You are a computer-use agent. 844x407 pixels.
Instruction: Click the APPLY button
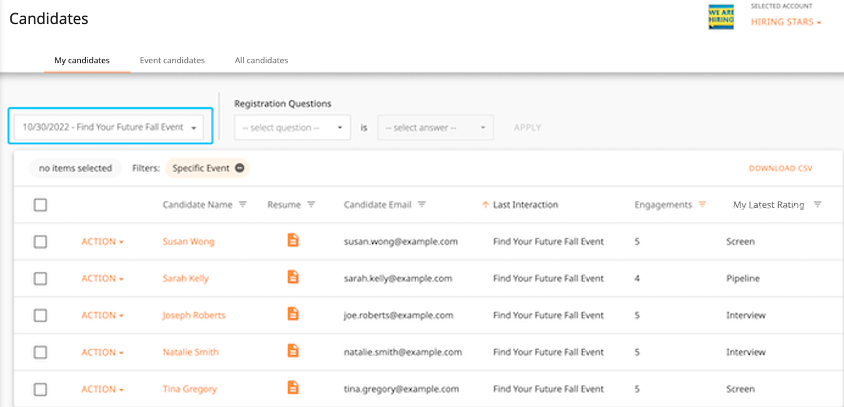click(527, 128)
